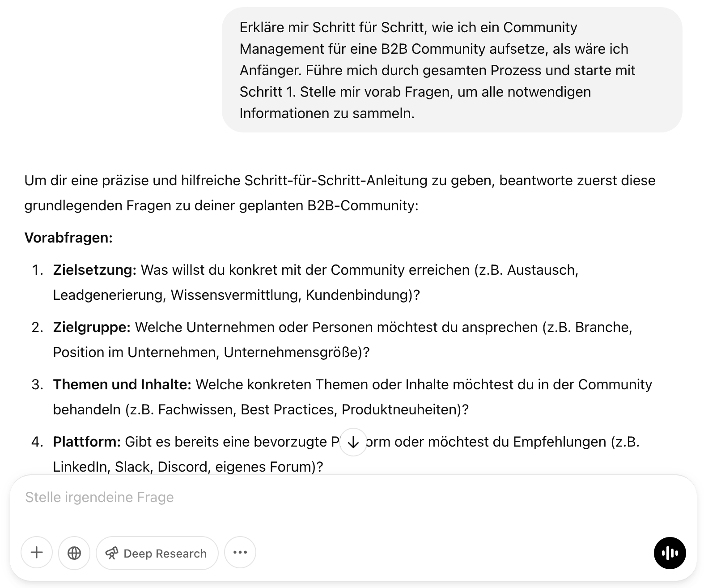The image size is (704, 588).
Task: Click the bold 'Themen und Inhalte:' label
Action: pos(122,384)
